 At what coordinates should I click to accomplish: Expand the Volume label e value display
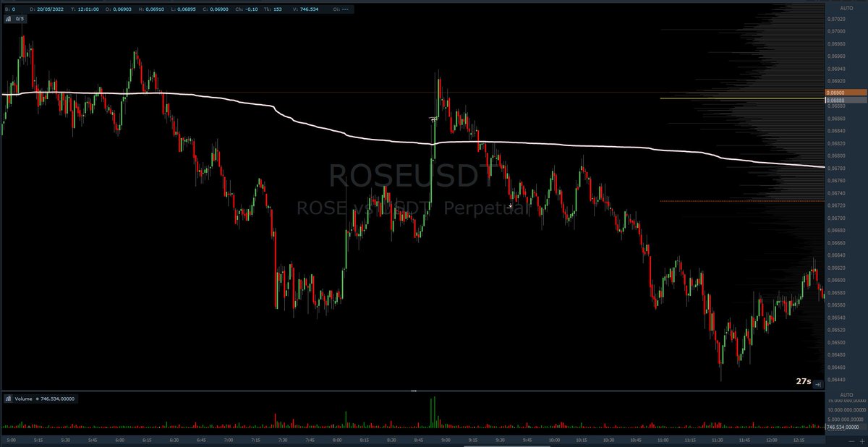coord(45,397)
